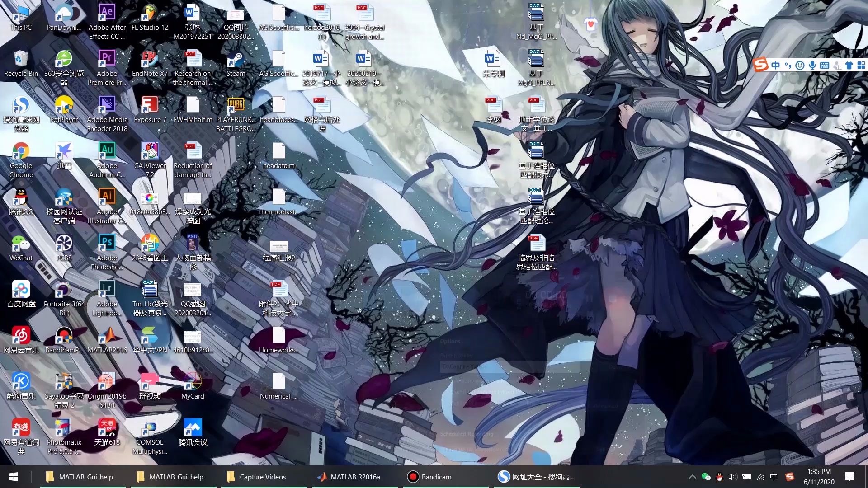The width and height of the screenshot is (868, 488).
Task: Launch 网易云音乐 shortcut
Action: coord(21,341)
